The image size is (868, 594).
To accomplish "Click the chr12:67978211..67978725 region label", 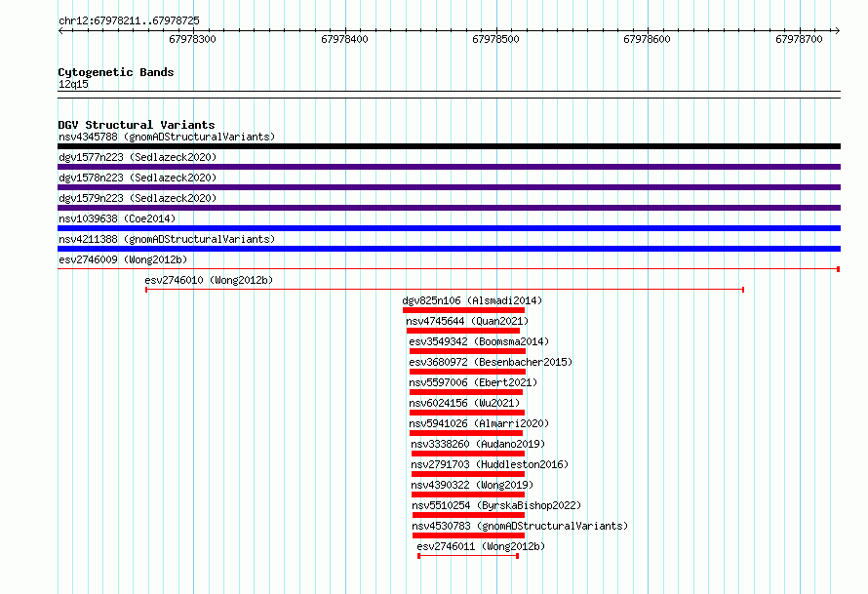I will [129, 20].
